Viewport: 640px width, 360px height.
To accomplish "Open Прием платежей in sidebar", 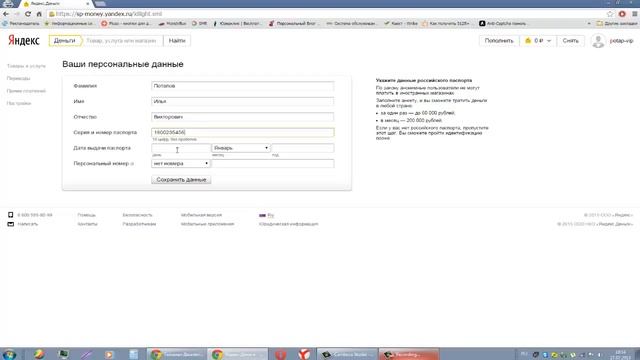I will (26, 91).
